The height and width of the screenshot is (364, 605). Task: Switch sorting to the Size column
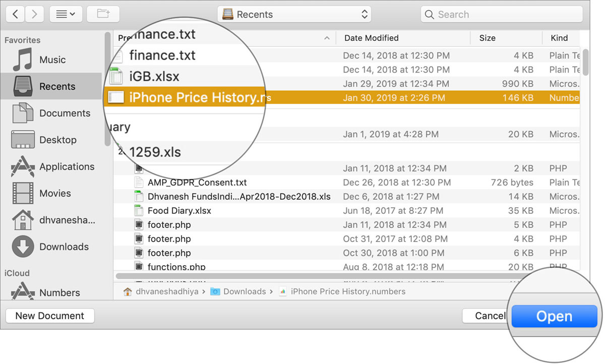(487, 38)
